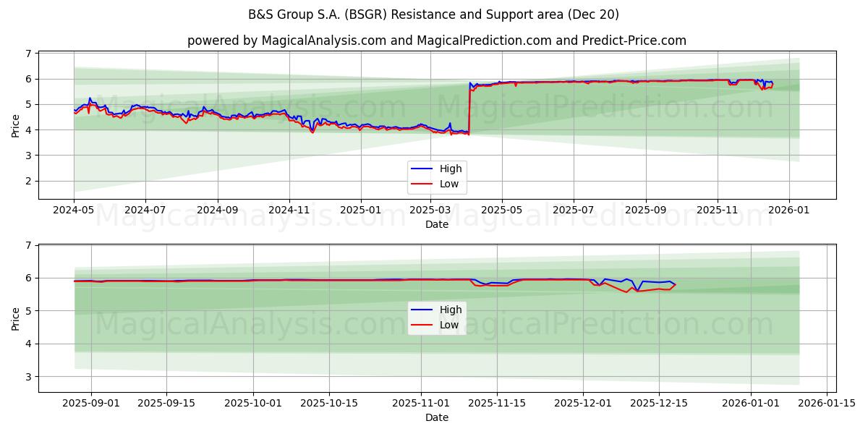Click the December 2025 dip in bottom chart
Image resolution: width=868 pixels, height=434 pixels.
coord(637,289)
